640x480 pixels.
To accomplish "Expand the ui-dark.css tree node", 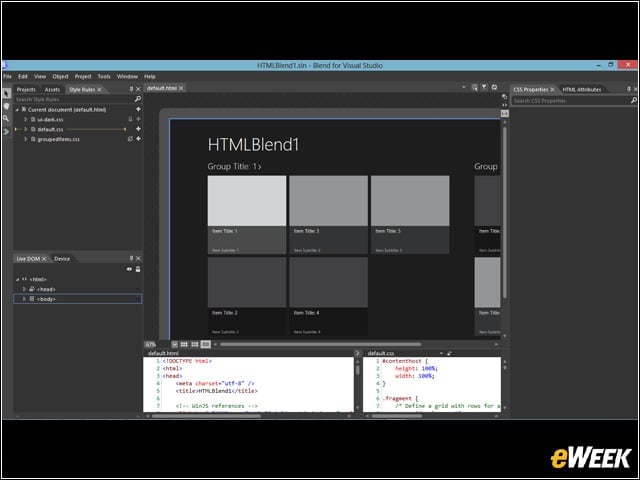I will pos(25,119).
